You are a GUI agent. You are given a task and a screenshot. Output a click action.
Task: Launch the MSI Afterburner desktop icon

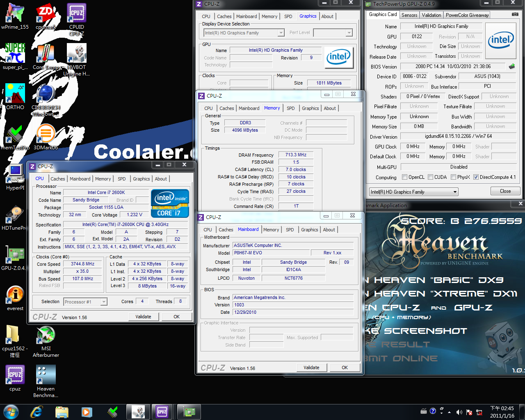coord(46,341)
